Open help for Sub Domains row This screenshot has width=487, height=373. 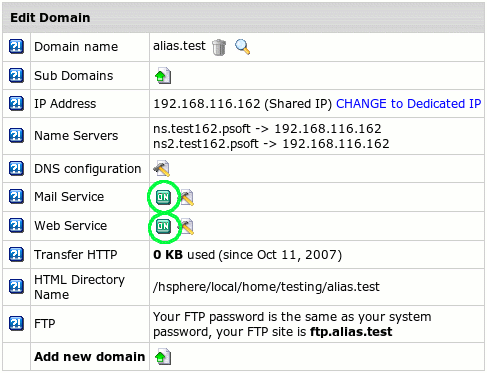click(x=16, y=75)
